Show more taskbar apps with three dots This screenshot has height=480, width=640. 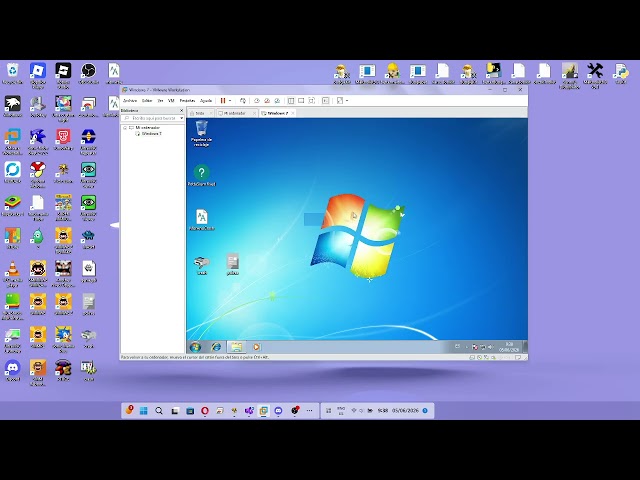[x=309, y=411]
